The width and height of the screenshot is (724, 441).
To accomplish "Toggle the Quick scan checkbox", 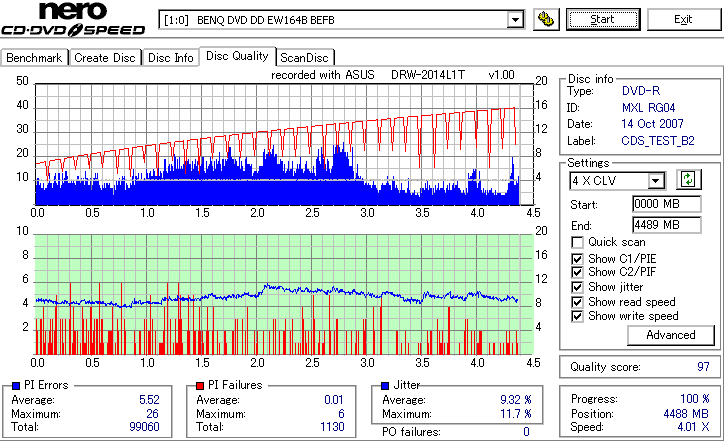I will pyautogui.click(x=577, y=242).
